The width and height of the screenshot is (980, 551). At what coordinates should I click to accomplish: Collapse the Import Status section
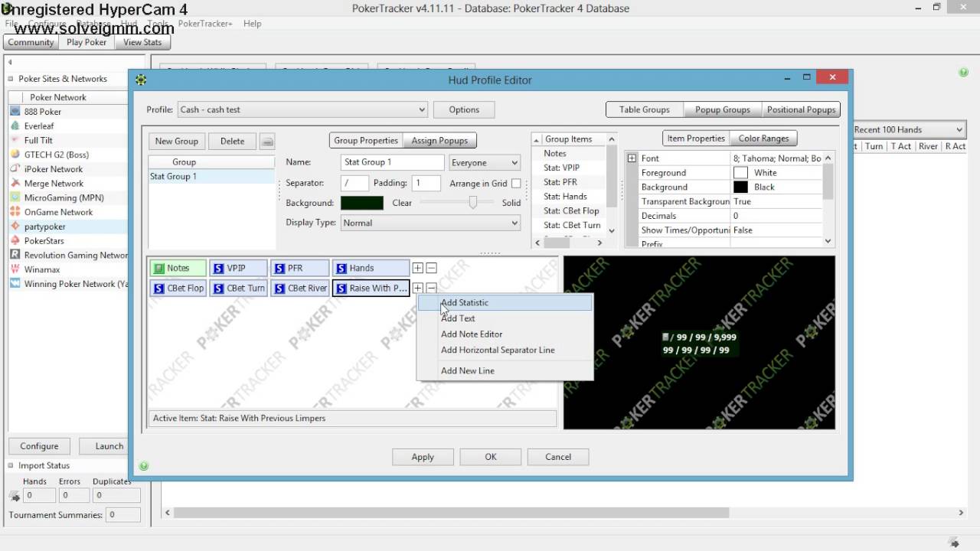point(11,465)
